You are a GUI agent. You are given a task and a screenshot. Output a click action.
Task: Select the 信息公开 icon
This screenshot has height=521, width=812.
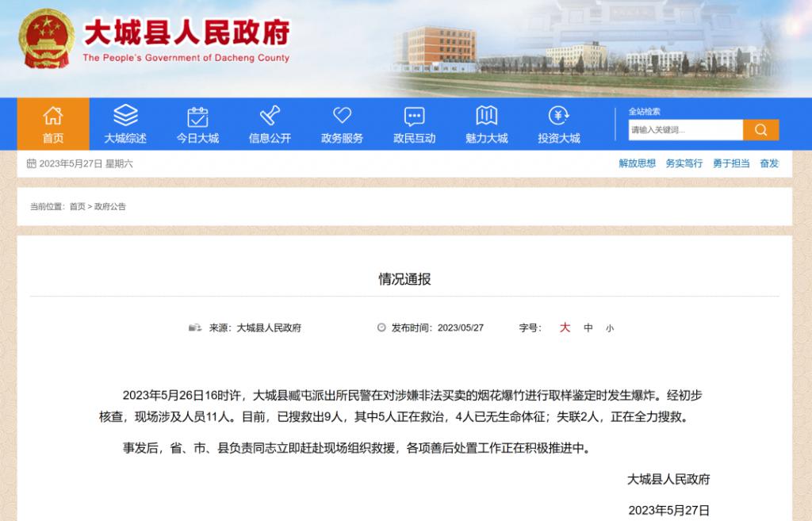(270, 116)
